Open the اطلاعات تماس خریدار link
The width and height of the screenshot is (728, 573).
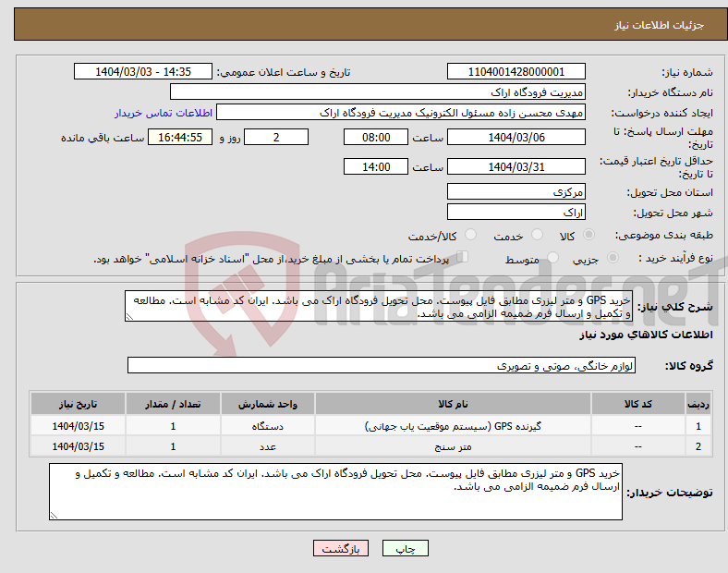click(164, 113)
